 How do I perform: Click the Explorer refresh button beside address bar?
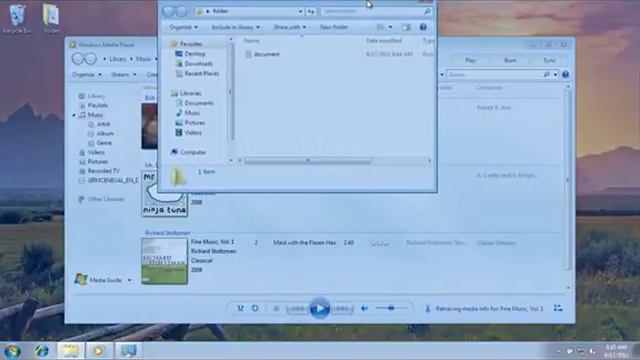pyautogui.click(x=311, y=11)
